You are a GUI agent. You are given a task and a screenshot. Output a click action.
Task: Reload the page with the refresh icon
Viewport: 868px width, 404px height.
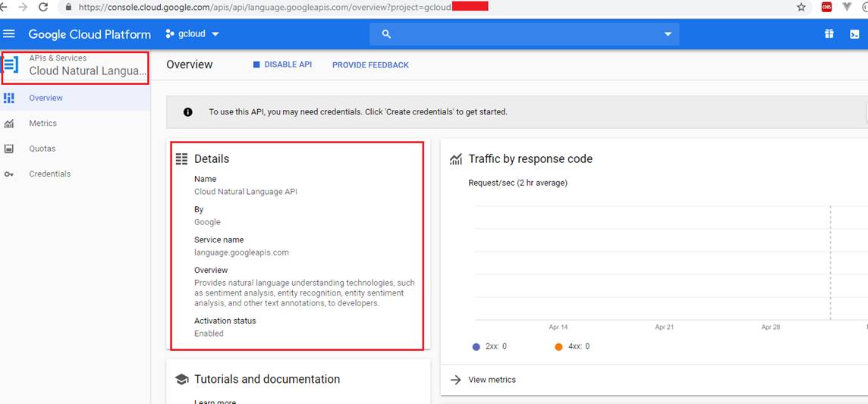43,7
